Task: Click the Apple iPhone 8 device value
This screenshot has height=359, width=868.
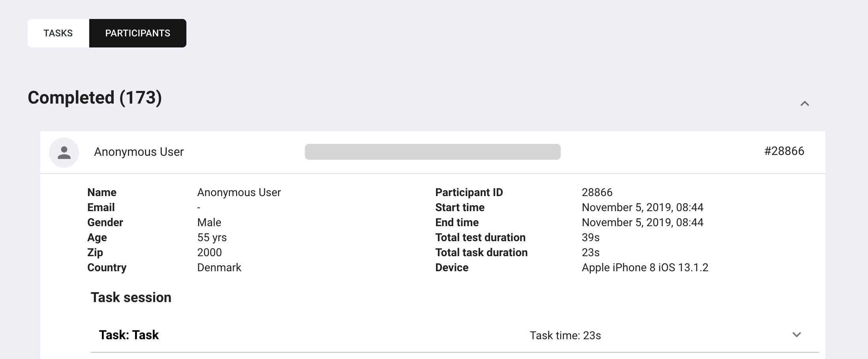Action: coord(645,268)
